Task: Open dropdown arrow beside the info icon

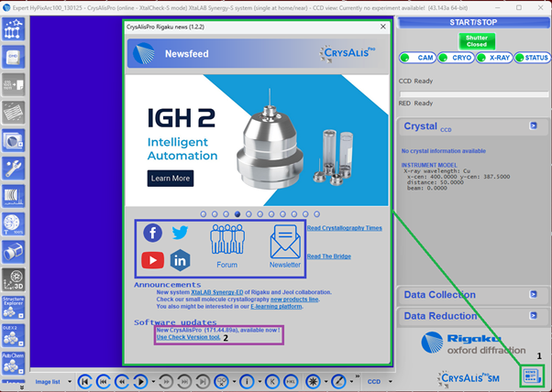Action: 259,381
